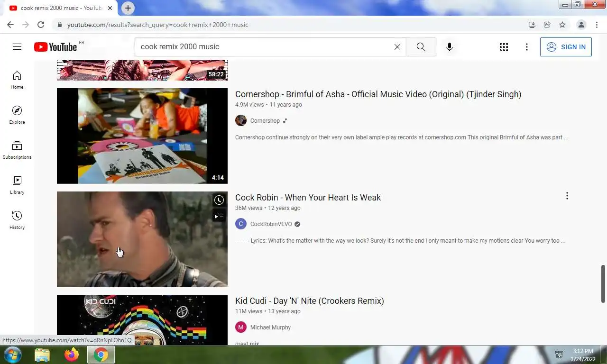Open Library in sidebar
The height and width of the screenshot is (364, 607).
pos(17,185)
